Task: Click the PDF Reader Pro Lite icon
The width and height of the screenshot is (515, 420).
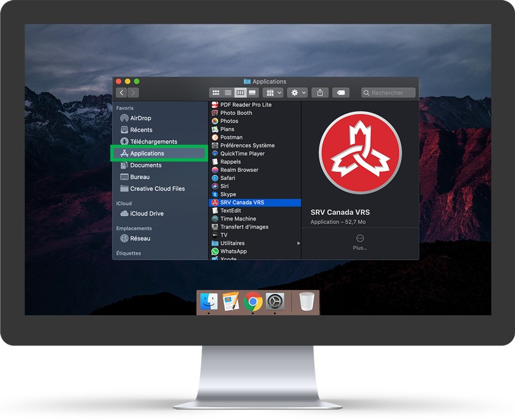Action: (215, 105)
